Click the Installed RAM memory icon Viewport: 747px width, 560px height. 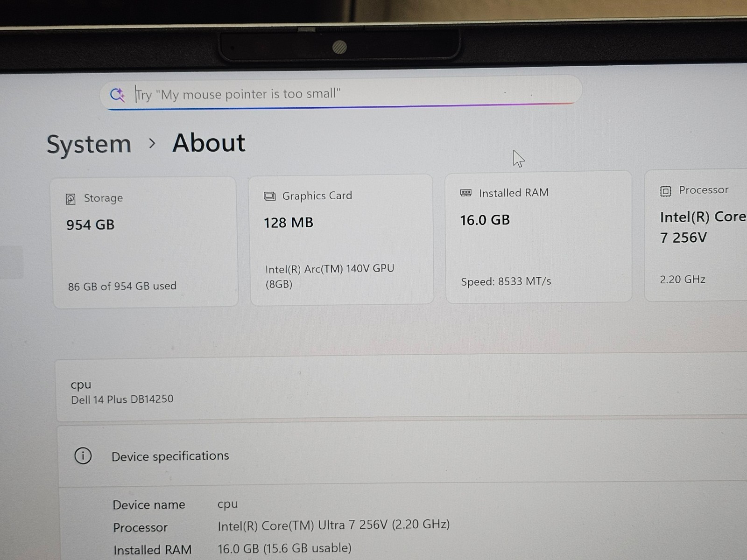tap(466, 193)
